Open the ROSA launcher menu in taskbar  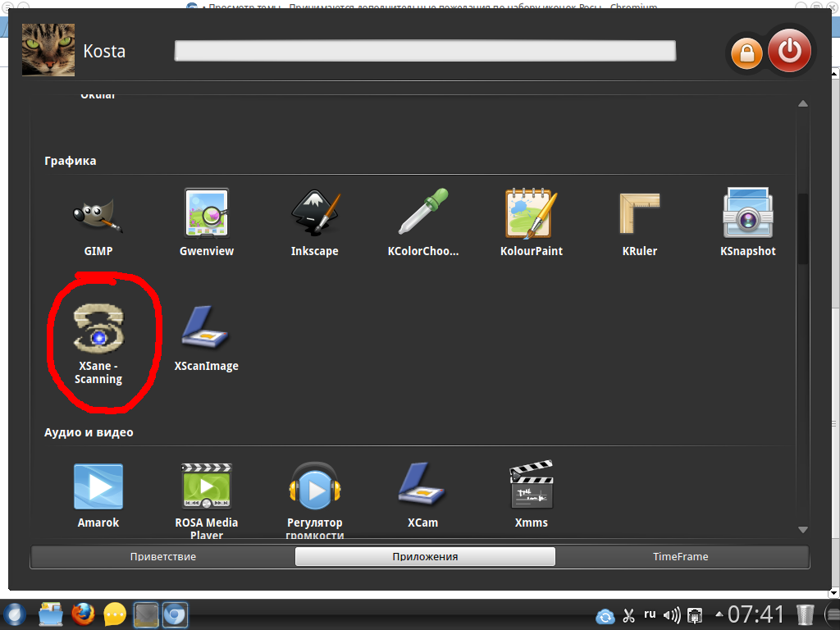click(x=13, y=614)
